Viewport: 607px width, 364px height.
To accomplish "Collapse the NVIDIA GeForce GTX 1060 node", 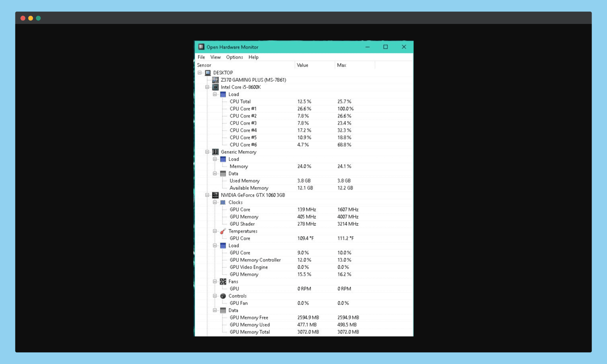I will [x=207, y=195].
